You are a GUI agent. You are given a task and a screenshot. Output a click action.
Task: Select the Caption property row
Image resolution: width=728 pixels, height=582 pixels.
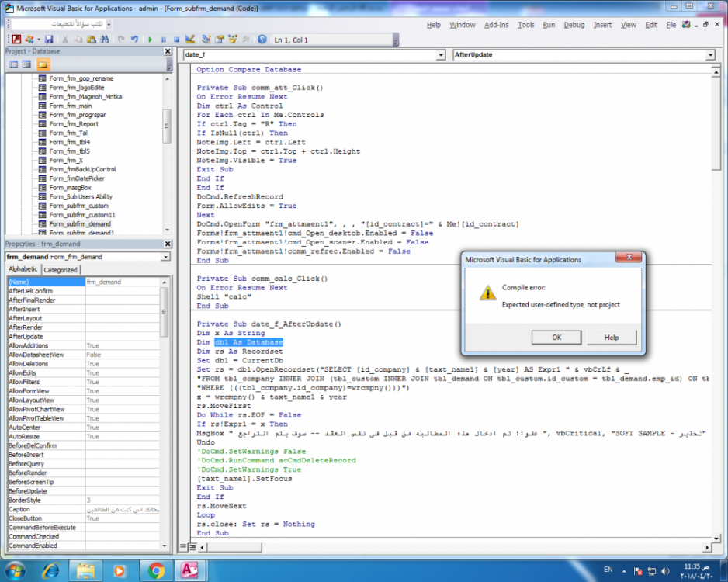(84, 509)
